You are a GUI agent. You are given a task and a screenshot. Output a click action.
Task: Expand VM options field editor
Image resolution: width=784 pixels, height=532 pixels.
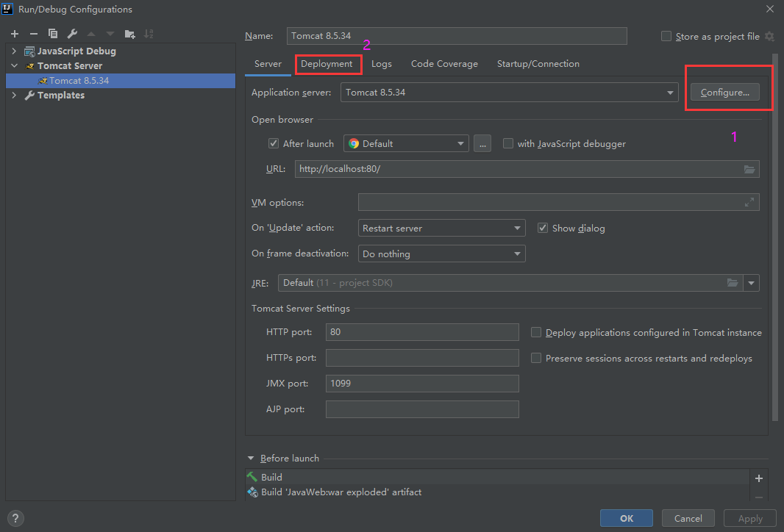749,202
